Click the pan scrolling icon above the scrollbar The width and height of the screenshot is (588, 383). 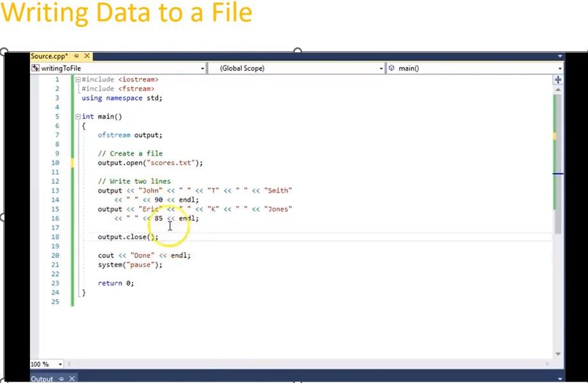pyautogui.click(x=557, y=79)
